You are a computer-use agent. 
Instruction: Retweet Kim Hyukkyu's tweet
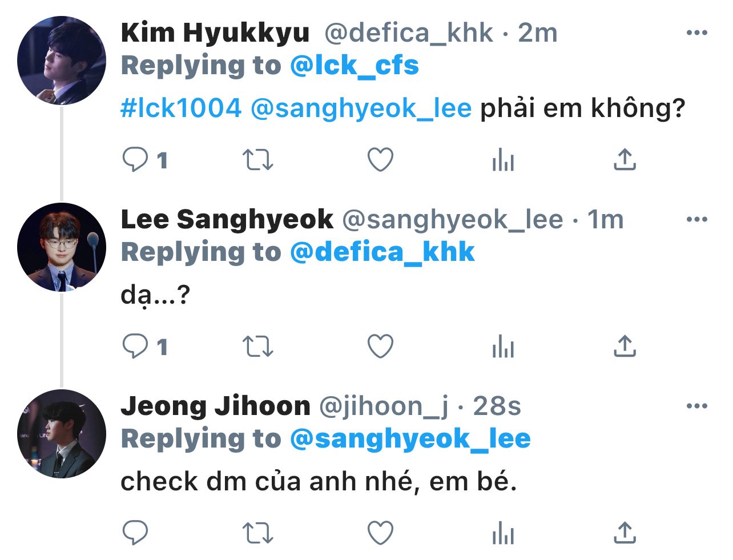(x=258, y=160)
